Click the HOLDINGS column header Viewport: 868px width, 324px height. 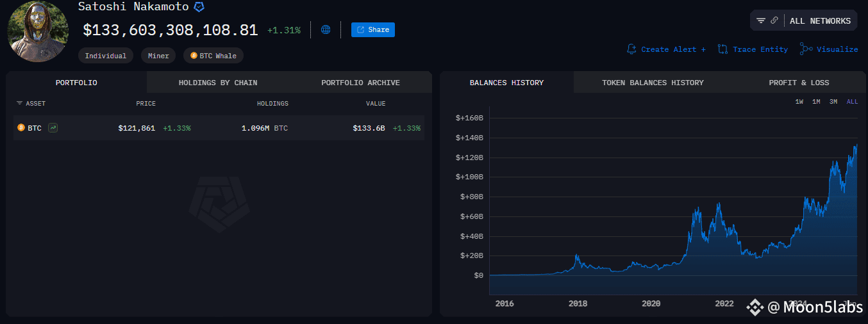click(x=272, y=103)
